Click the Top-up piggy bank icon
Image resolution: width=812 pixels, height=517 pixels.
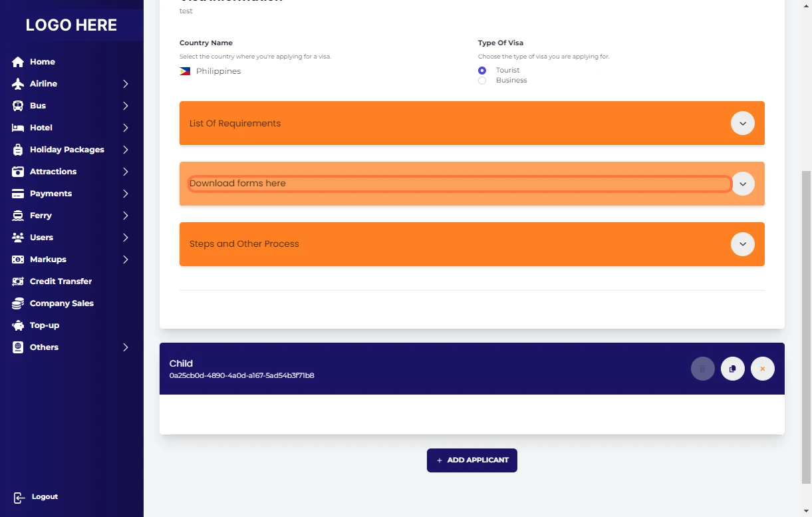pos(18,325)
